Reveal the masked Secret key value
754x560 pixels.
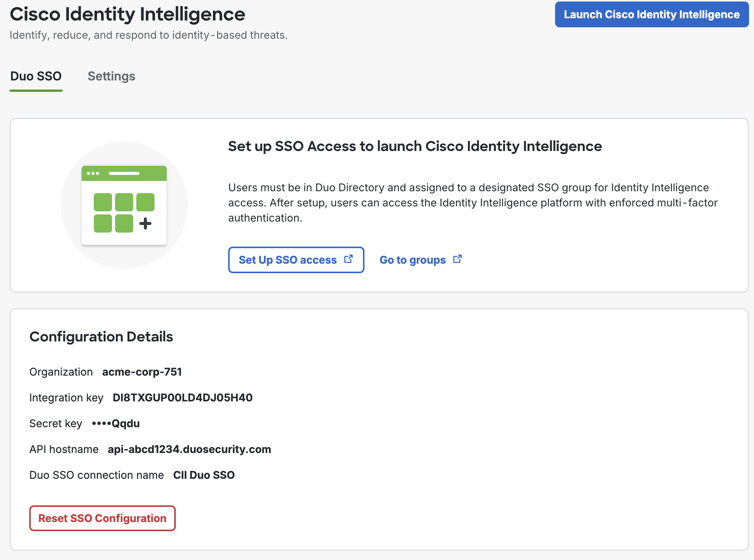click(116, 423)
